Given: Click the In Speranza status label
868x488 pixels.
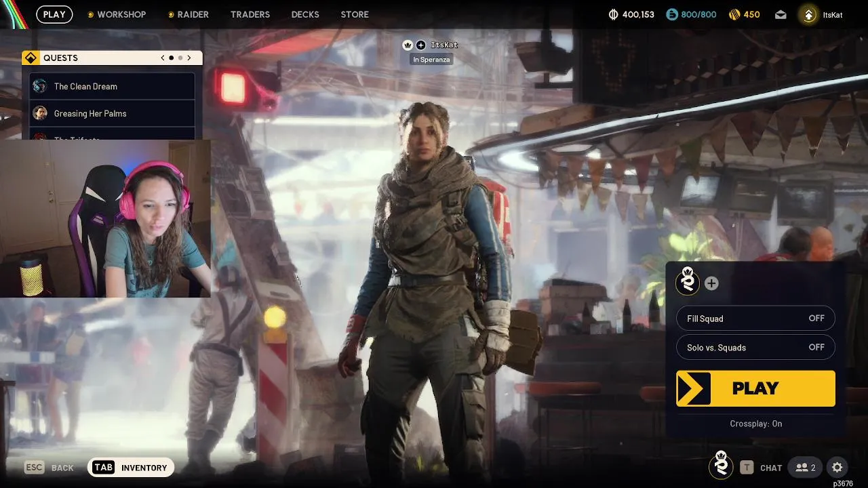Looking at the screenshot, I should 431,60.
